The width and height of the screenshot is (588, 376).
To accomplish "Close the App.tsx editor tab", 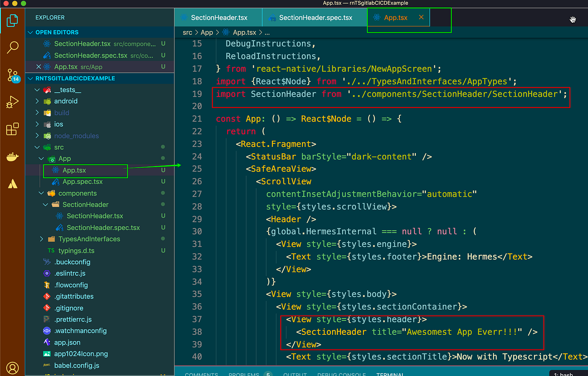I will [x=421, y=17].
